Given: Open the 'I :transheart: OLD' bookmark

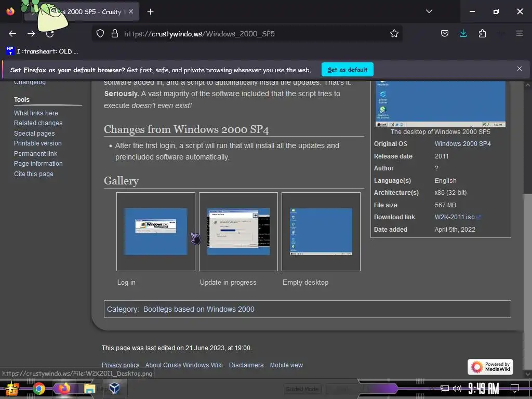Looking at the screenshot, I should click(x=43, y=51).
